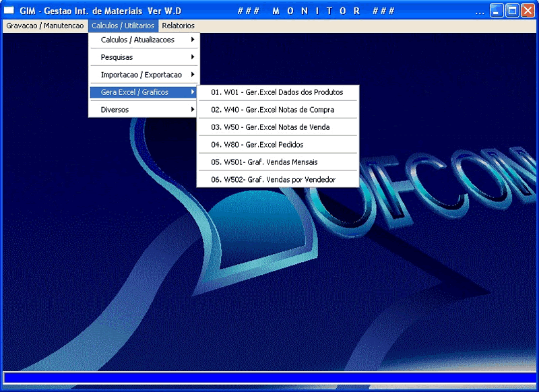This screenshot has height=392, width=539.
Task: Open the Gravacao / Manutencao menu
Action: tap(45, 26)
